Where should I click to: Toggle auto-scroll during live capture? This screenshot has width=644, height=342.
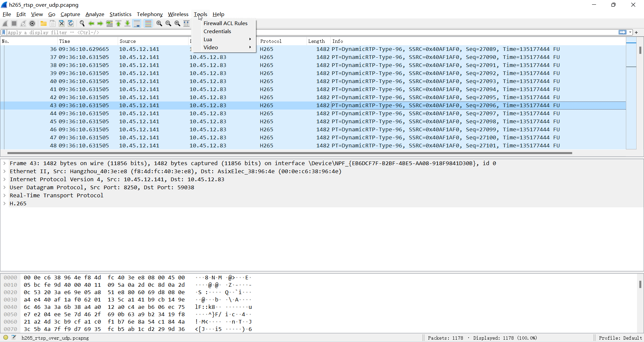[x=137, y=23]
